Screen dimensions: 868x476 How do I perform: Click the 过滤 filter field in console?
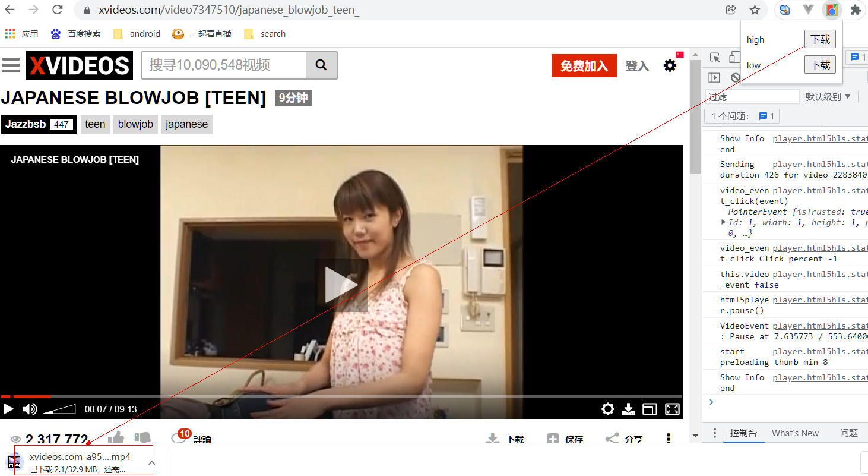(752, 97)
